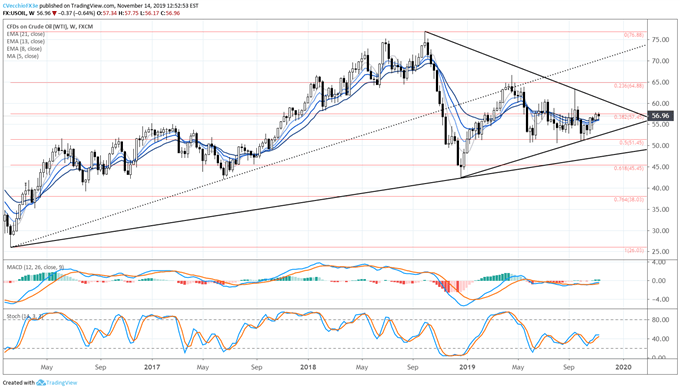Screen dimensions: 680x390
Task: Click the current price tag 56.96
Action: [660, 116]
